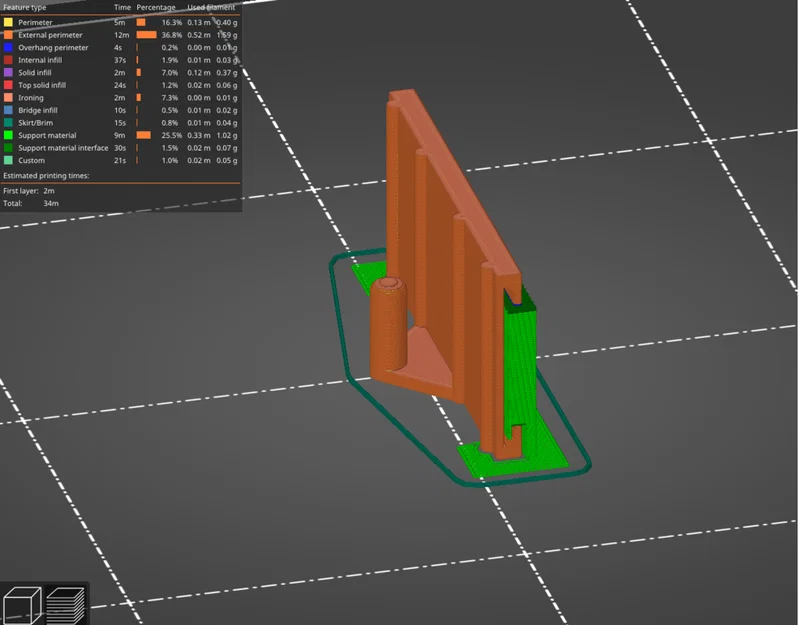The width and height of the screenshot is (799, 625).
Task: Click the Total 34m print time
Action: pyautogui.click(x=51, y=203)
